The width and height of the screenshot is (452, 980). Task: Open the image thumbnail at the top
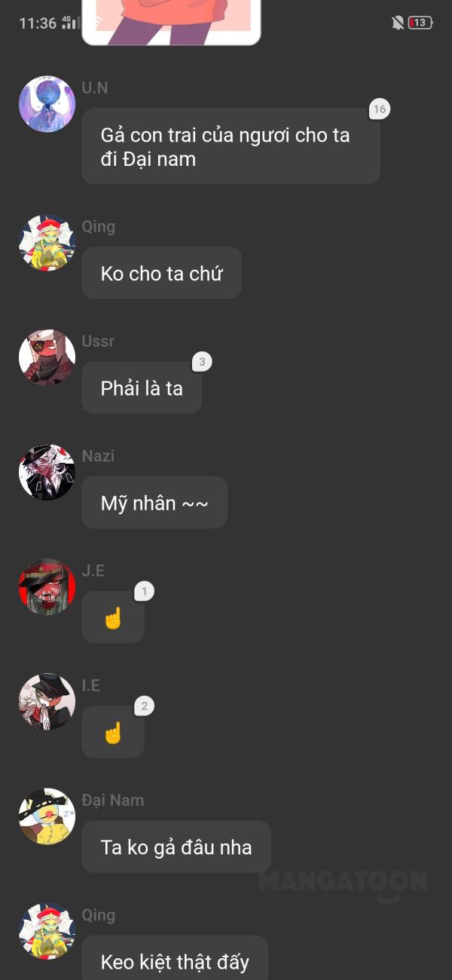(x=171, y=22)
